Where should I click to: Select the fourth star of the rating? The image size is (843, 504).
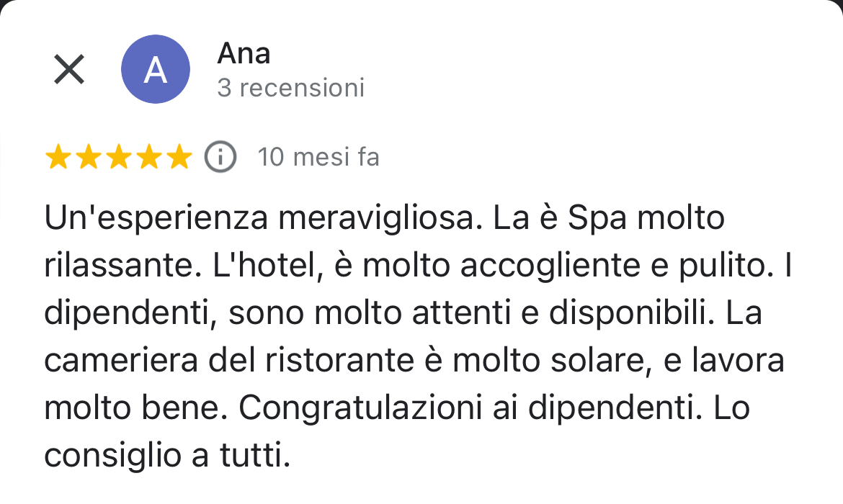click(x=148, y=157)
